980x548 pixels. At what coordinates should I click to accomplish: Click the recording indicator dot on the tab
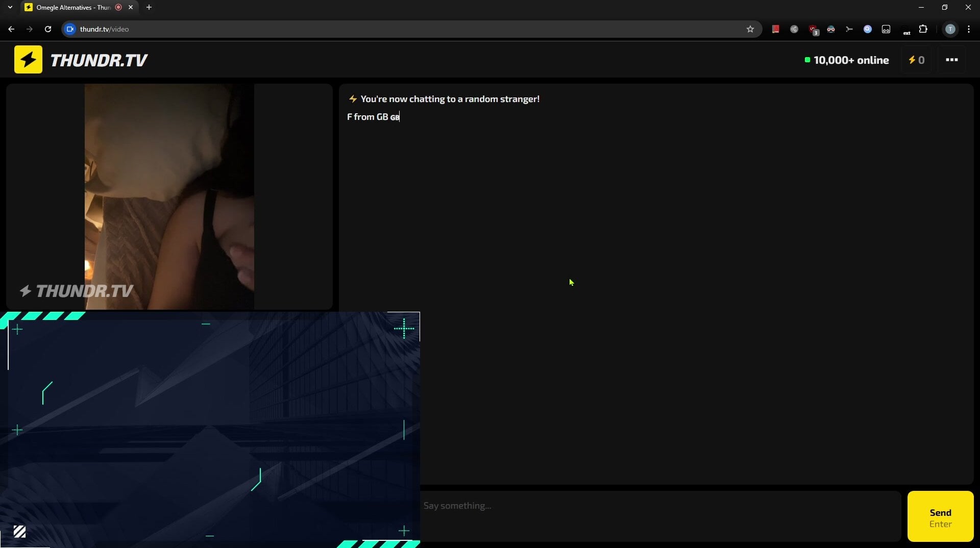point(118,7)
